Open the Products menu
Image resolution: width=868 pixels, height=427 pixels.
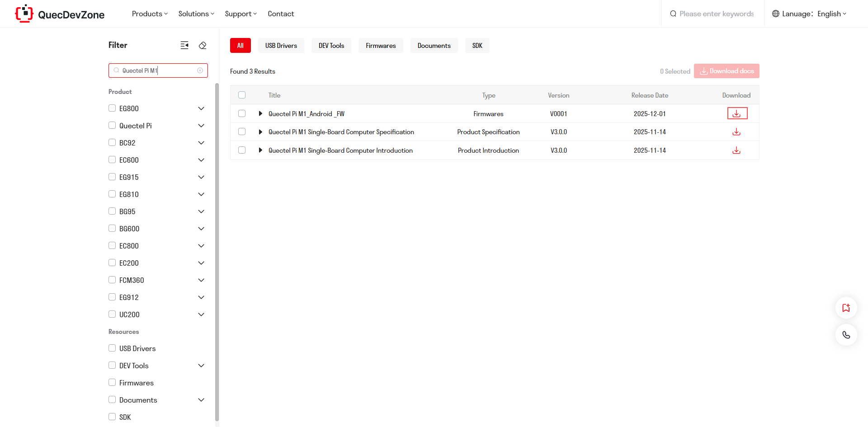[x=150, y=14]
